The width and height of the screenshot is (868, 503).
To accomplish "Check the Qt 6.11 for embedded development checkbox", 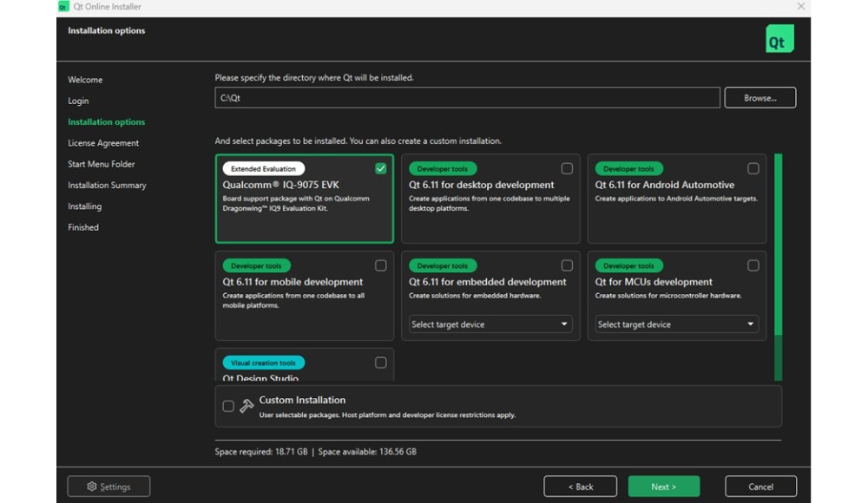I will [567, 265].
